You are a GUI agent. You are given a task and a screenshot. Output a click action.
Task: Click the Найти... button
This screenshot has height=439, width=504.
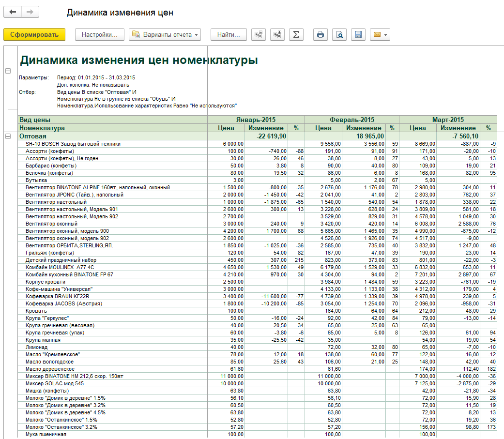coord(229,34)
